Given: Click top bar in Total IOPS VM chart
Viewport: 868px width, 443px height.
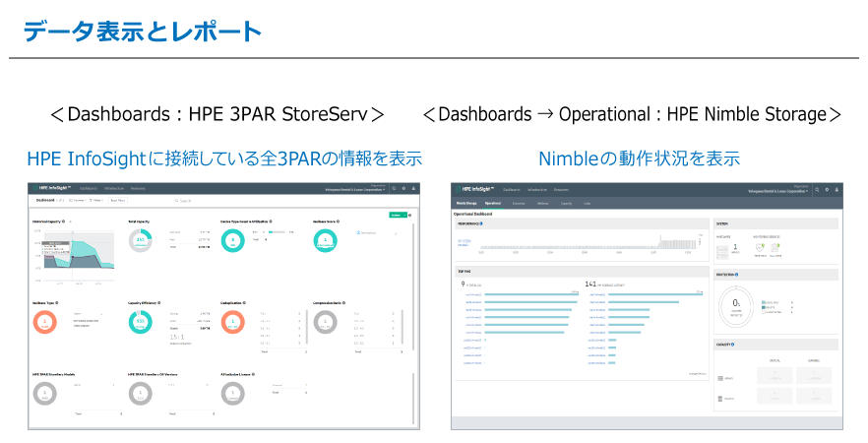Looking at the screenshot, I should pos(531,294).
